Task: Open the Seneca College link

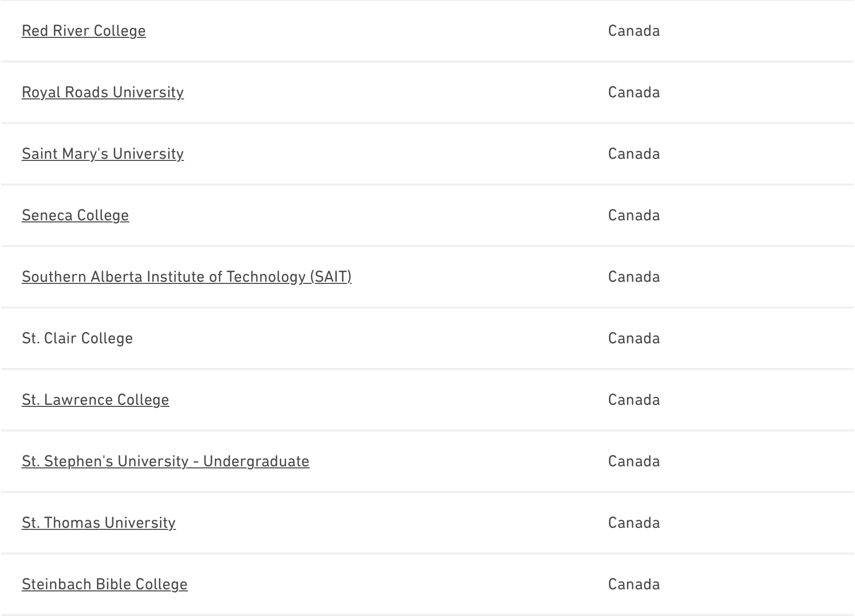Action: pyautogui.click(x=75, y=215)
